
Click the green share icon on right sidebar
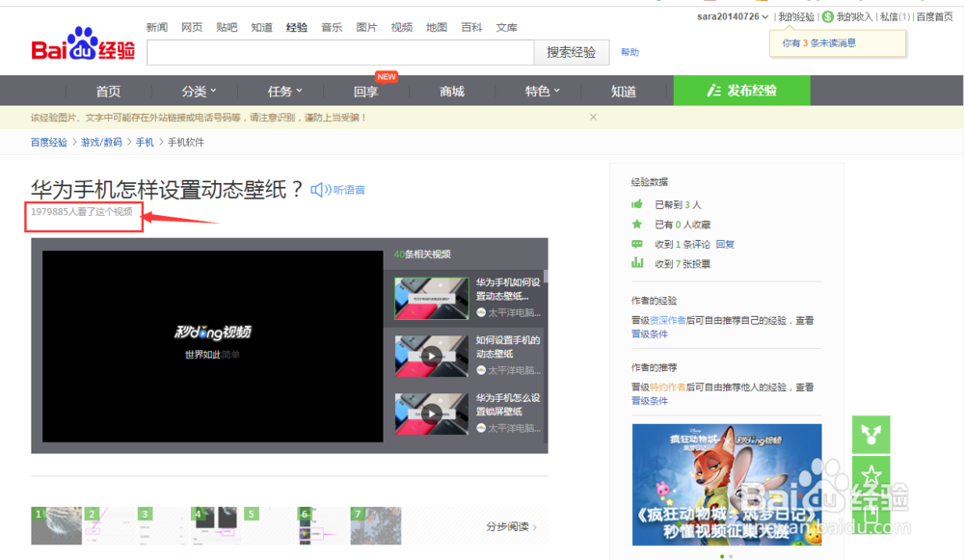(x=870, y=435)
